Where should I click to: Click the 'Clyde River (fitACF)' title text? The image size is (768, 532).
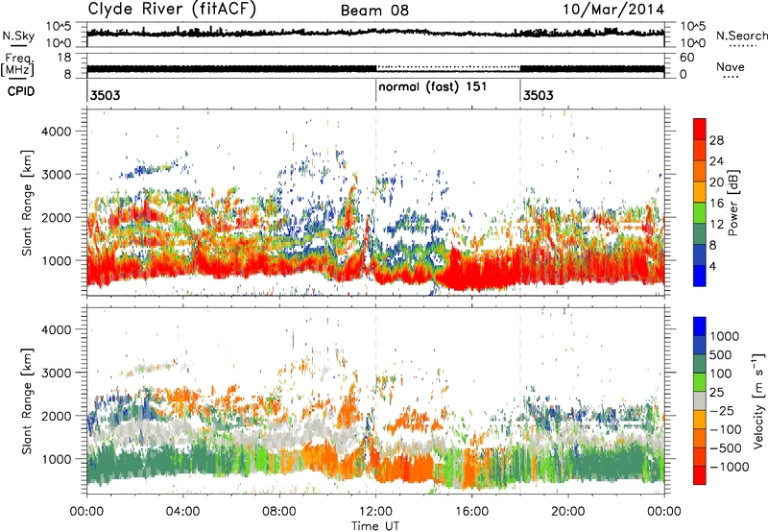click(x=172, y=9)
